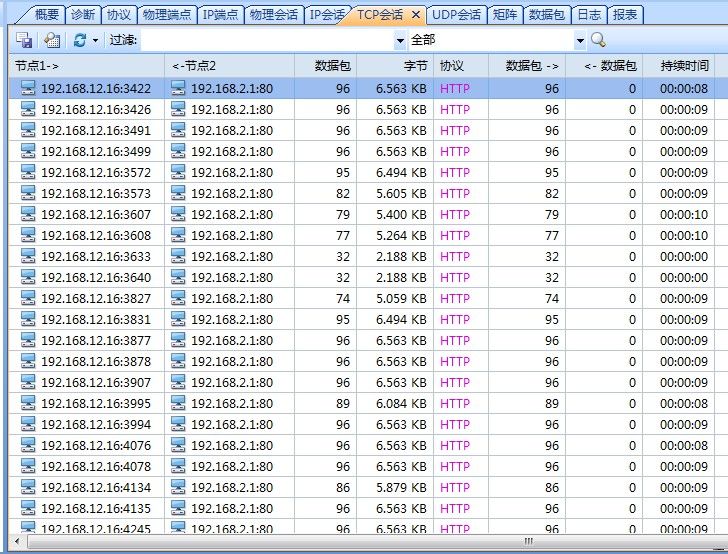Click the save/export icon in toolbar
The image size is (728, 554).
pyautogui.click(x=24, y=40)
